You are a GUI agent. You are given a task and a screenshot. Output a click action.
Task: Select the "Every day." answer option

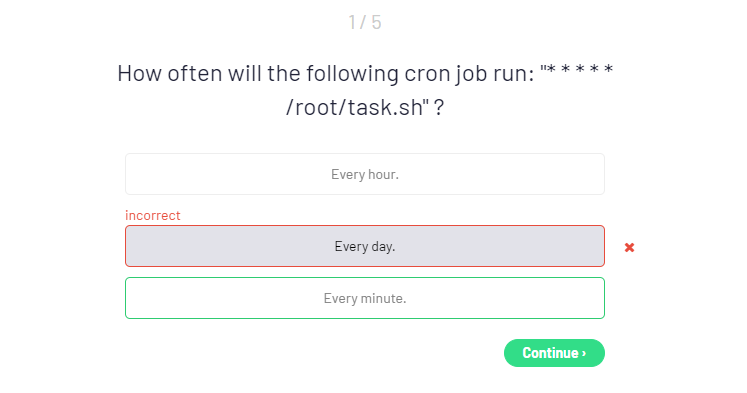(x=365, y=246)
